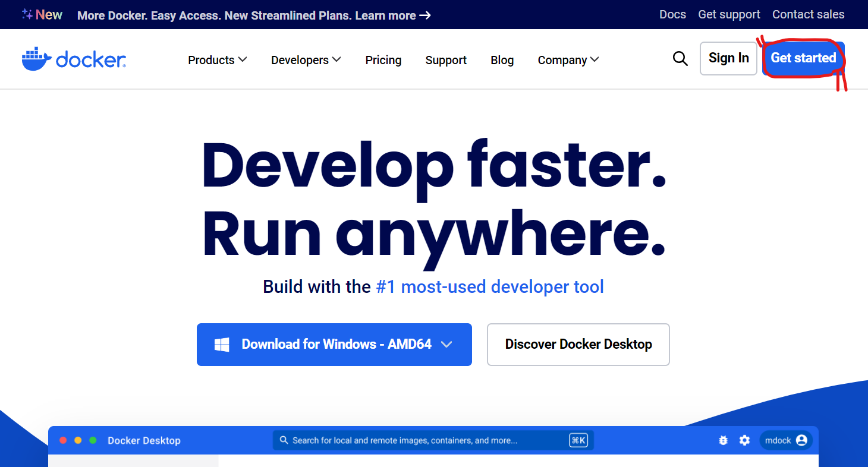
Task: Click the green window dot in Docker Desktop
Action: pyautogui.click(x=93, y=440)
